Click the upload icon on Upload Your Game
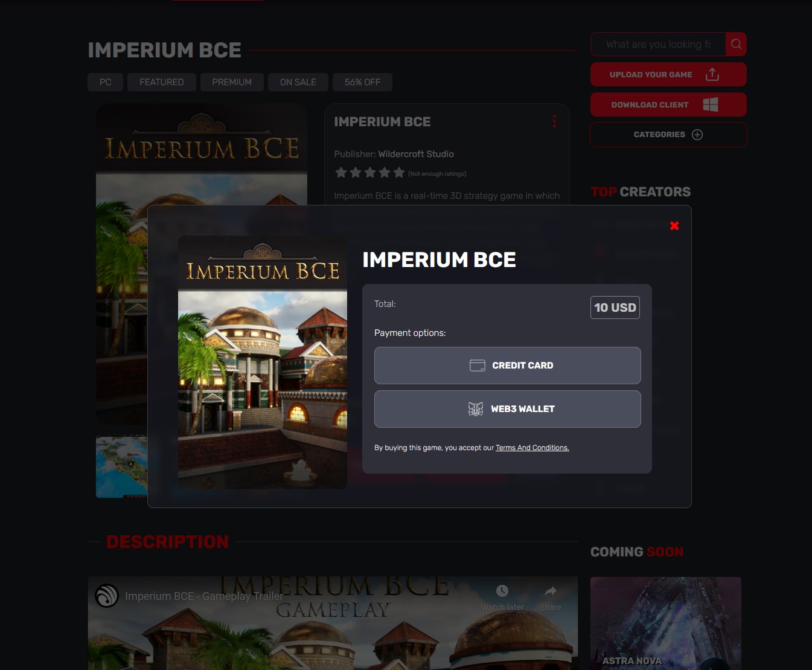The height and width of the screenshot is (670, 812). (712, 74)
